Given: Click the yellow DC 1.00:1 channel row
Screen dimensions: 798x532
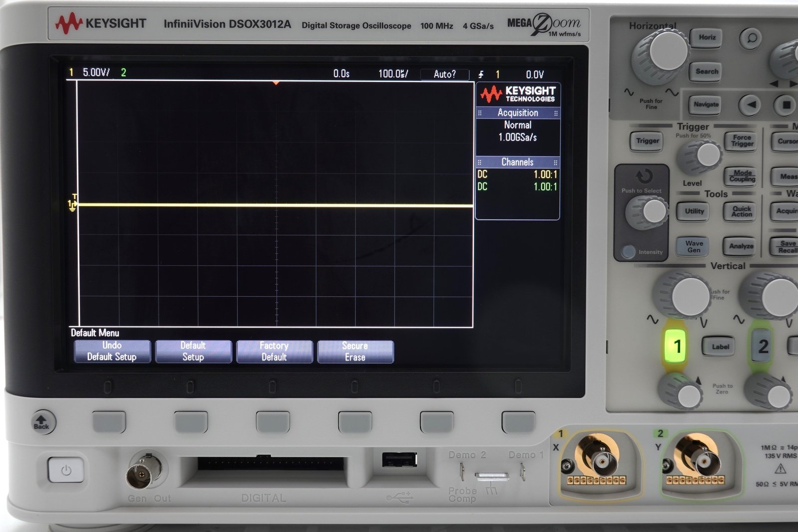Looking at the screenshot, I should 518,175.
